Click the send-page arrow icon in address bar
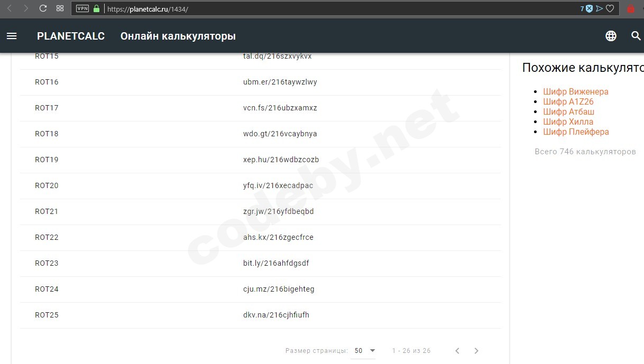 599,8
